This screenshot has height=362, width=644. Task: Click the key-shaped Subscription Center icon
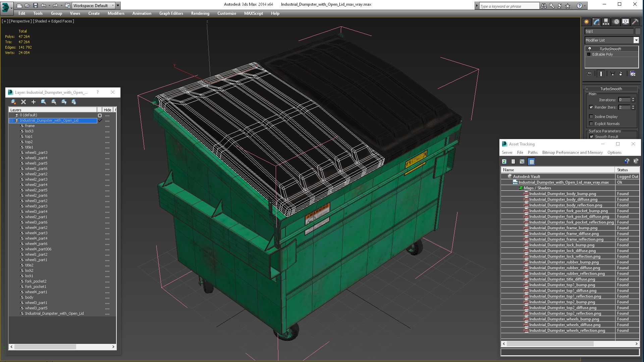pyautogui.click(x=552, y=6)
